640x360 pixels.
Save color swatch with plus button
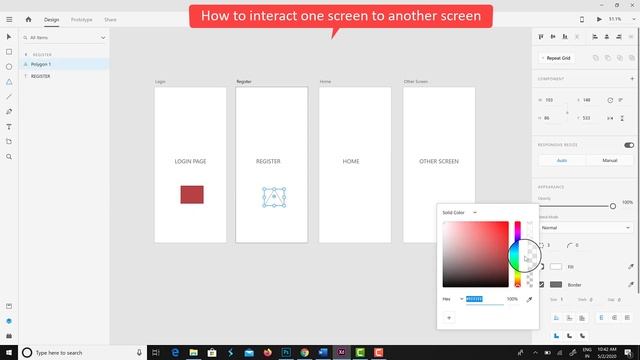(x=449, y=318)
